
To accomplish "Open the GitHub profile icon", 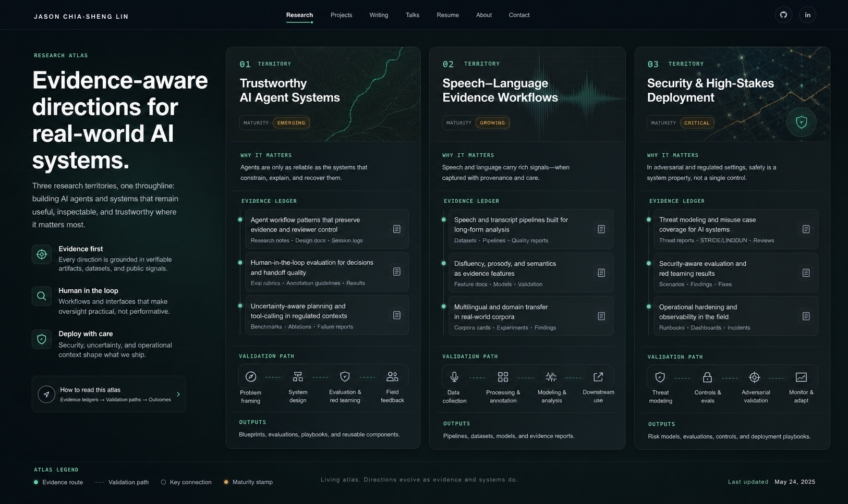I will [783, 15].
